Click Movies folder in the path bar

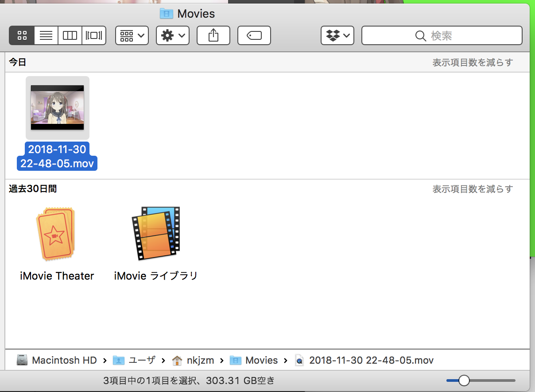254,360
